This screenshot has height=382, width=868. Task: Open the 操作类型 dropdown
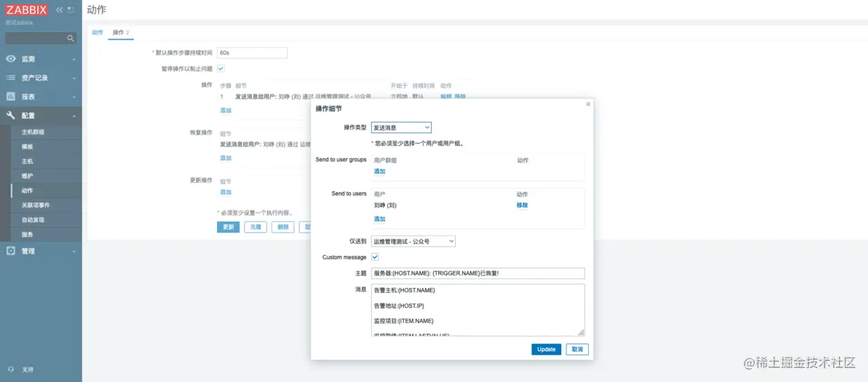tap(401, 128)
